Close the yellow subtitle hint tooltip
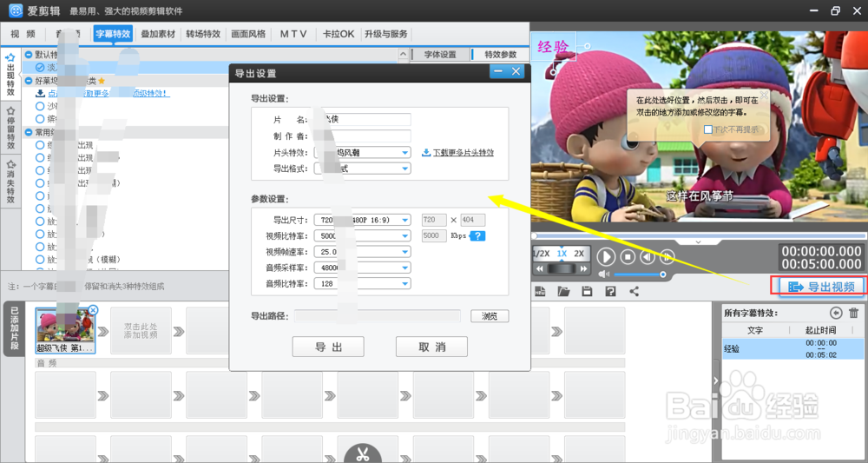 (764, 96)
